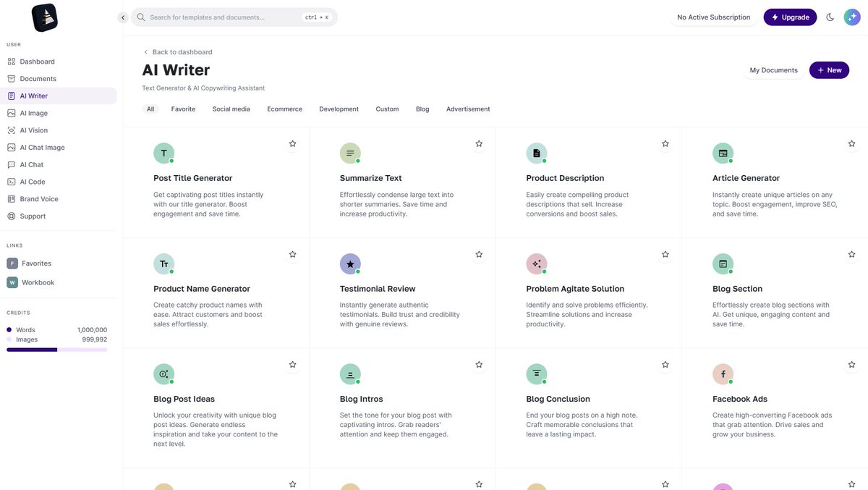
Task: Favorite the Facebook Ads template
Action: 852,365
